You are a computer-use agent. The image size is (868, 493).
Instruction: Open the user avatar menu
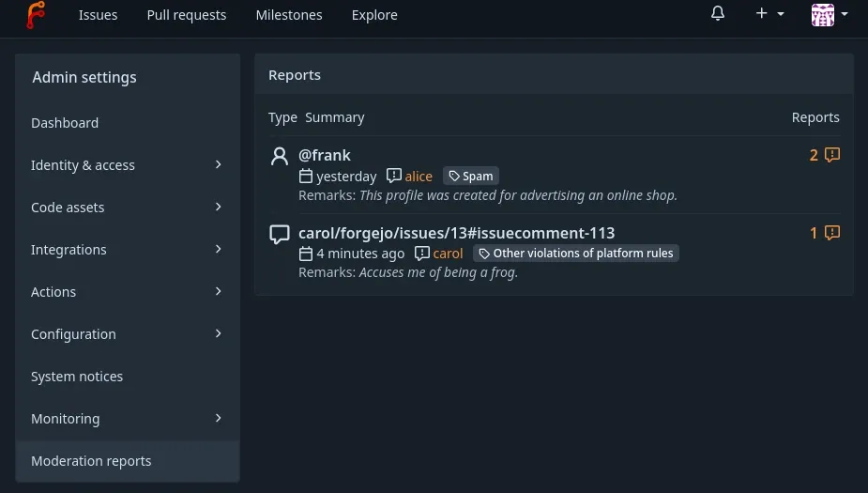click(x=830, y=14)
